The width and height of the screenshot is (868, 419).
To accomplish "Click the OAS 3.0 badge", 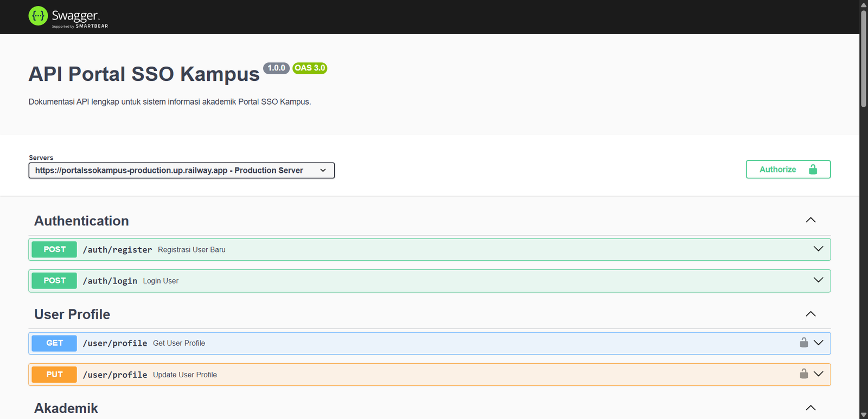I will coord(310,68).
